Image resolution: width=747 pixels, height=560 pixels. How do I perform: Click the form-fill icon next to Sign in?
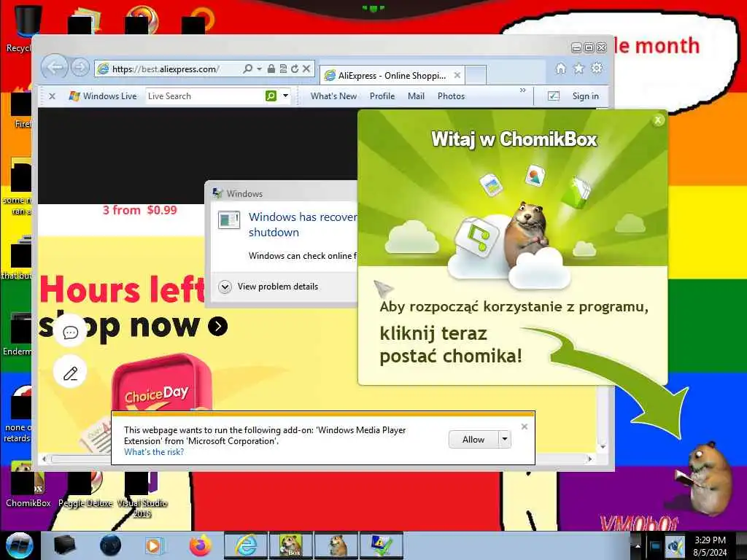pos(553,96)
